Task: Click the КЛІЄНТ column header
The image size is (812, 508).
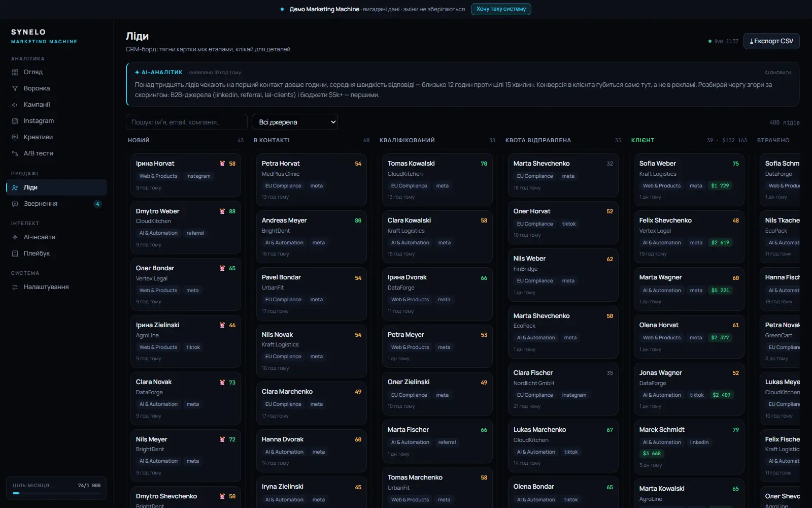Action: pos(642,140)
